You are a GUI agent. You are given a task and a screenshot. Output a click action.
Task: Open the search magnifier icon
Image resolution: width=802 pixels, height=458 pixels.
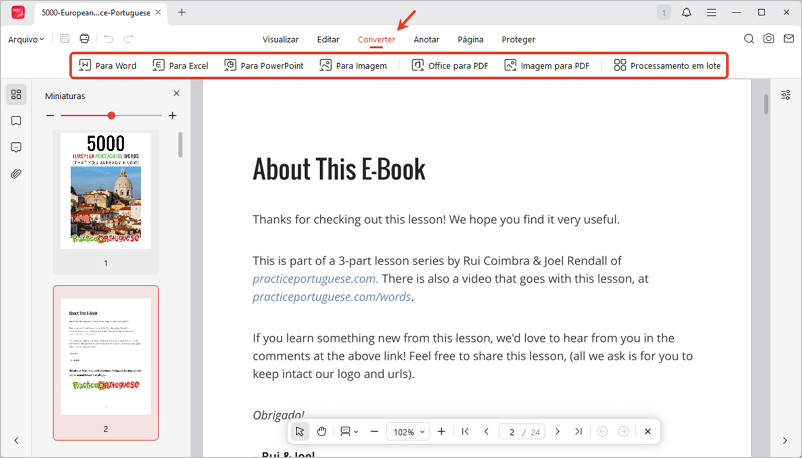[x=749, y=39]
